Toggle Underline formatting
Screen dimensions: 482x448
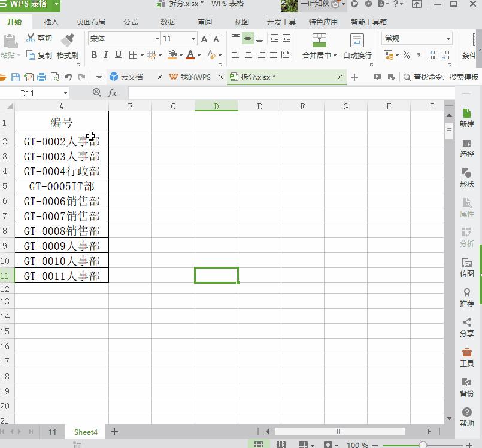[x=118, y=55]
